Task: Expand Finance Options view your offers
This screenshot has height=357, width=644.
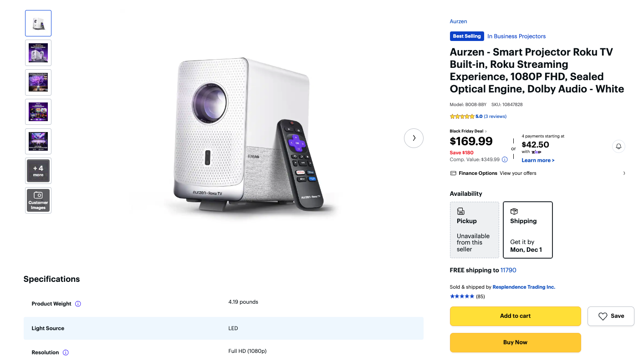Action: [x=537, y=173]
